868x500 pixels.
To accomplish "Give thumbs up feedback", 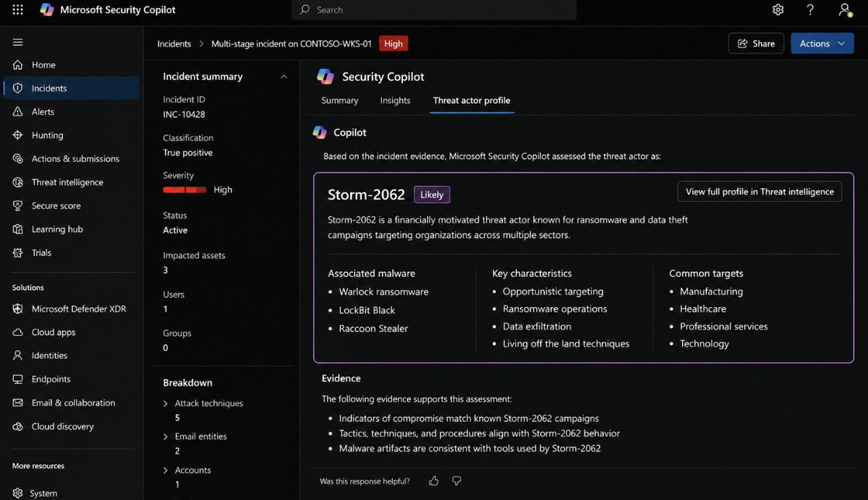I will [434, 480].
